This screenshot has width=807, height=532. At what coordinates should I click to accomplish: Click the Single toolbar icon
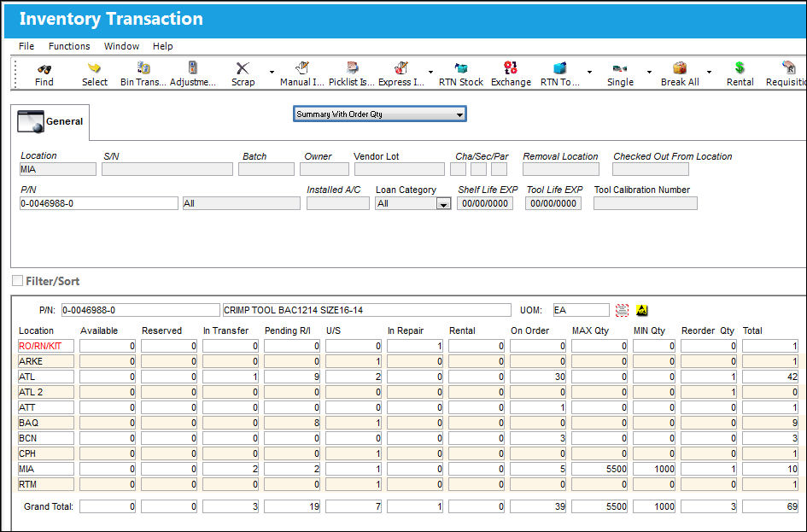coord(620,68)
